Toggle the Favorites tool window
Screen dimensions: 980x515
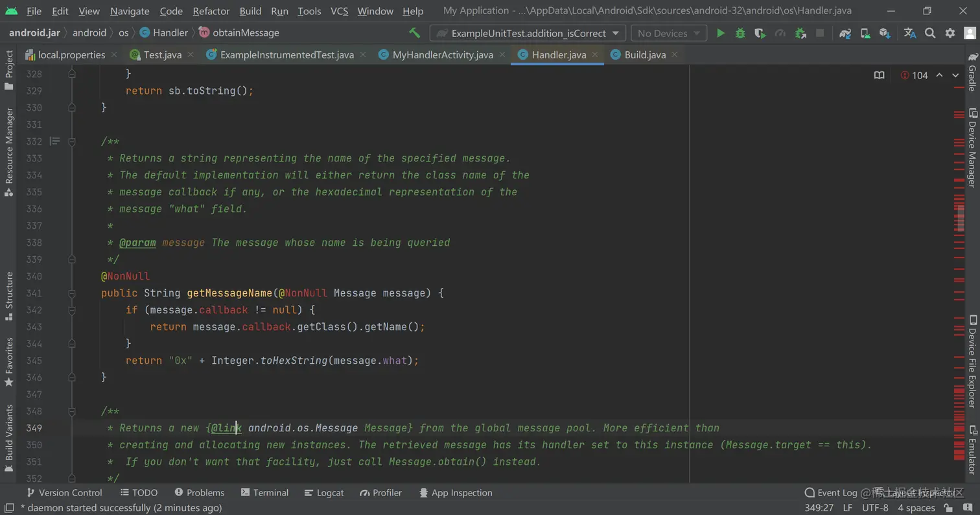coord(9,362)
